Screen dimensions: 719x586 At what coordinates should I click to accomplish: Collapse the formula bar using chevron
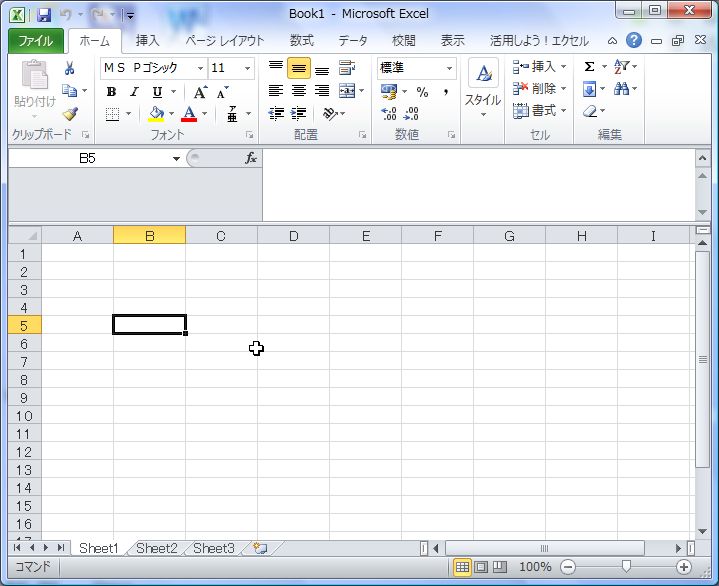702,158
